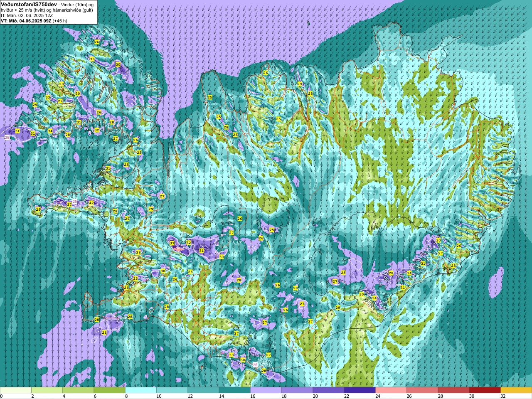Viewport: 532px width, 399px height.
Task: Select the 12–14 teal legend swatch
Action: tap(203, 390)
